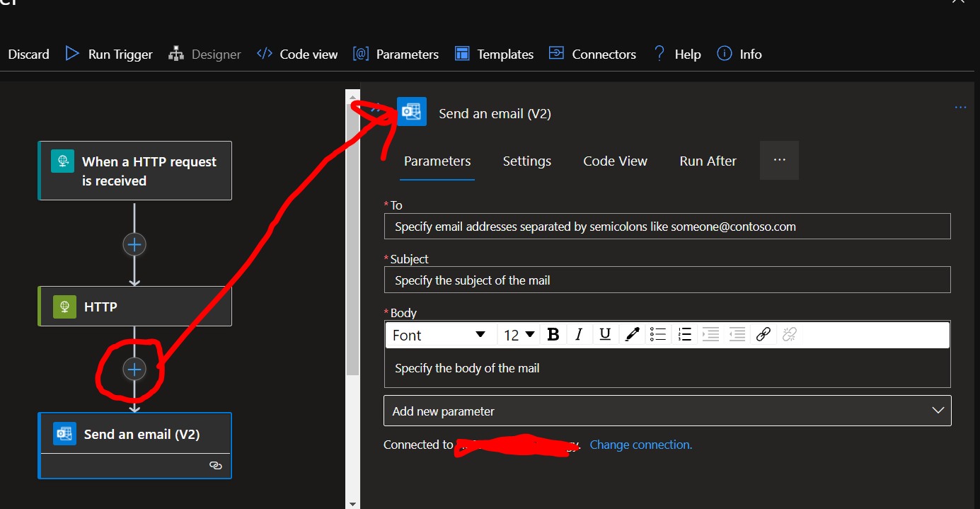Add a step between HTTP and Send email
Image resolution: width=980 pixels, height=509 pixels.
pyautogui.click(x=134, y=369)
